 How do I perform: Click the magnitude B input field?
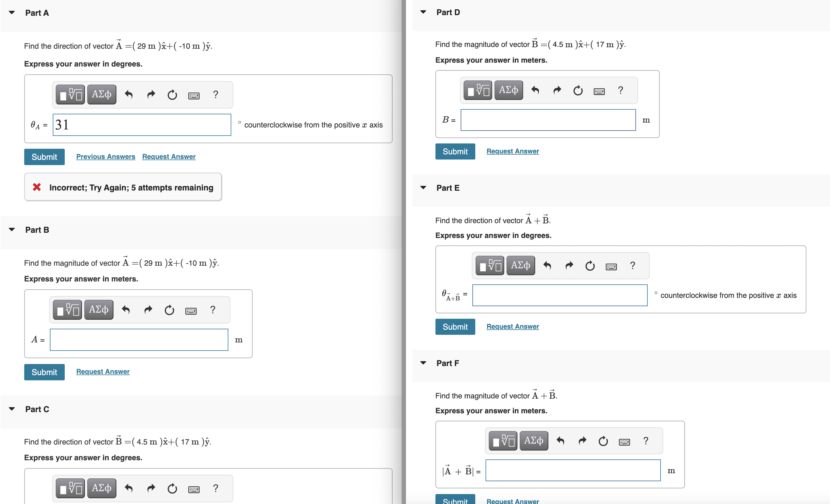(548, 120)
